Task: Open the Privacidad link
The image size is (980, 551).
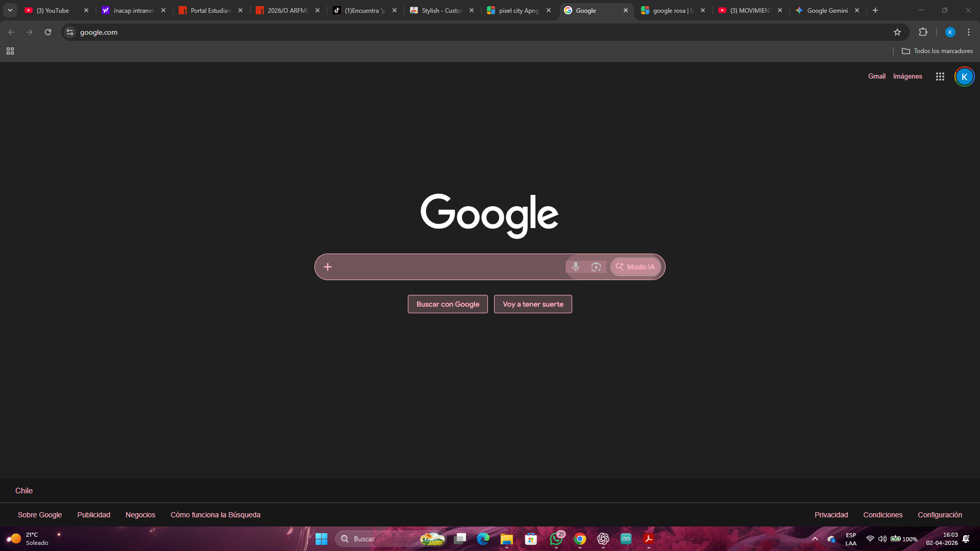Action: pyautogui.click(x=831, y=514)
